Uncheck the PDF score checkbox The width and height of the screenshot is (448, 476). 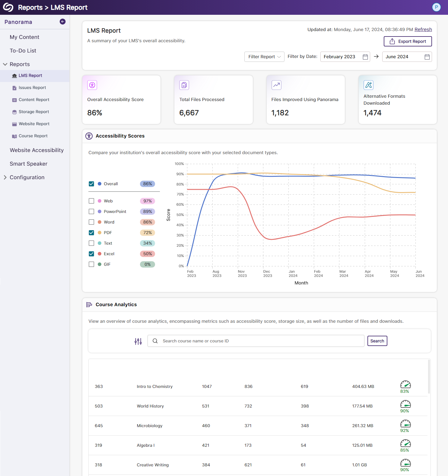point(91,233)
